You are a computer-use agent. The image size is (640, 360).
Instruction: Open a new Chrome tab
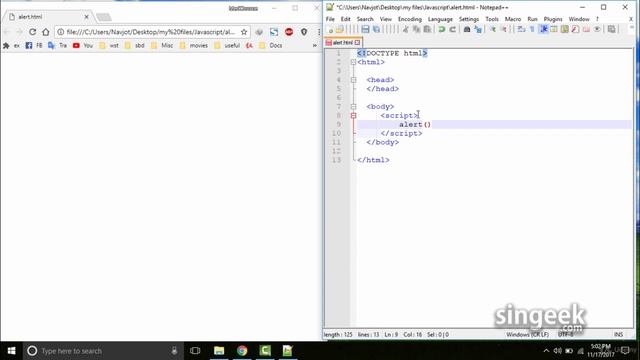[104, 17]
